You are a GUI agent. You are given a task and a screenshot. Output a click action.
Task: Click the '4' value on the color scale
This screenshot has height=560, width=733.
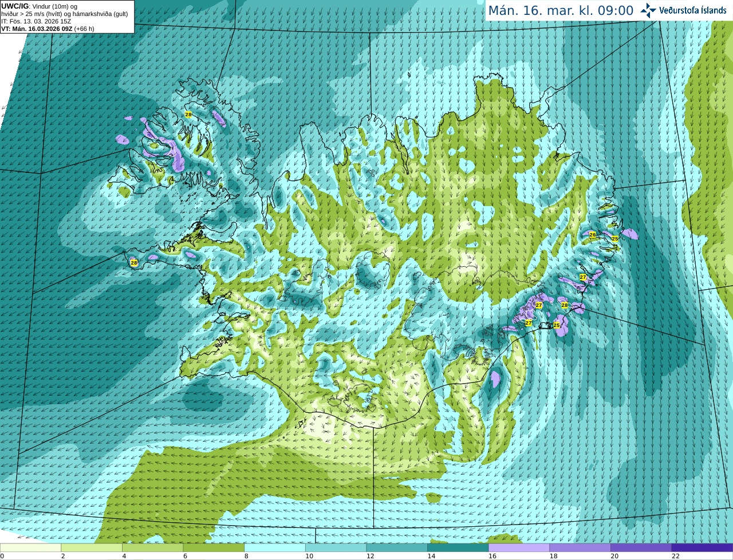pos(124,556)
